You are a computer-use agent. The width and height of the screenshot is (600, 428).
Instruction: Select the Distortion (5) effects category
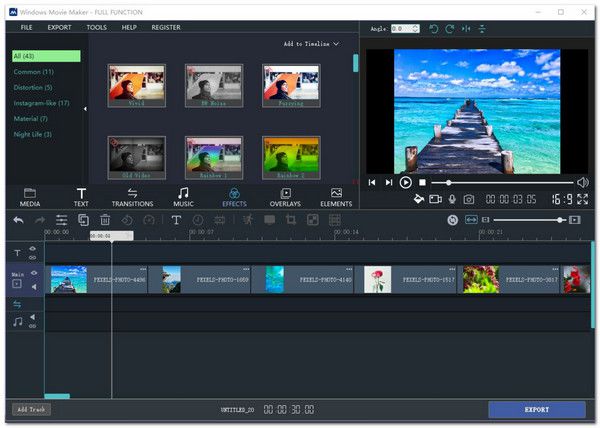point(33,88)
